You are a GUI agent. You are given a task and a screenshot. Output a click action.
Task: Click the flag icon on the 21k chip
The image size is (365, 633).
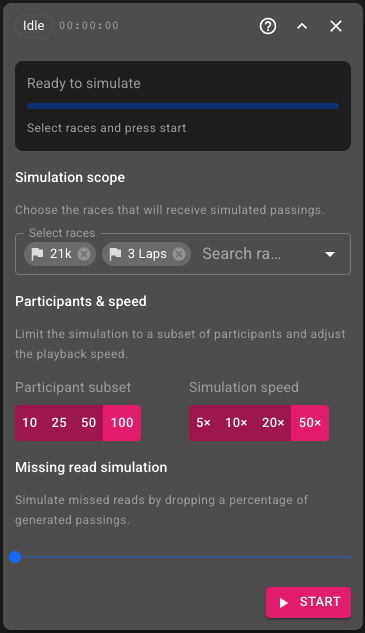38,254
